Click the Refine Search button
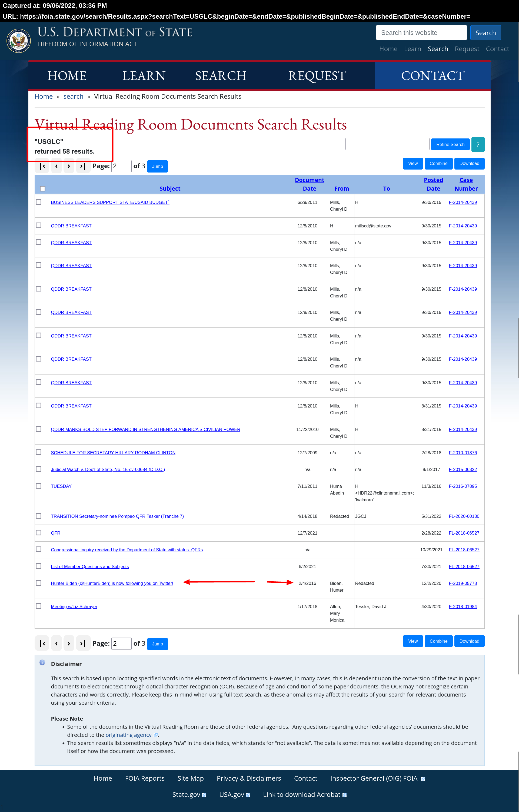 pyautogui.click(x=450, y=144)
